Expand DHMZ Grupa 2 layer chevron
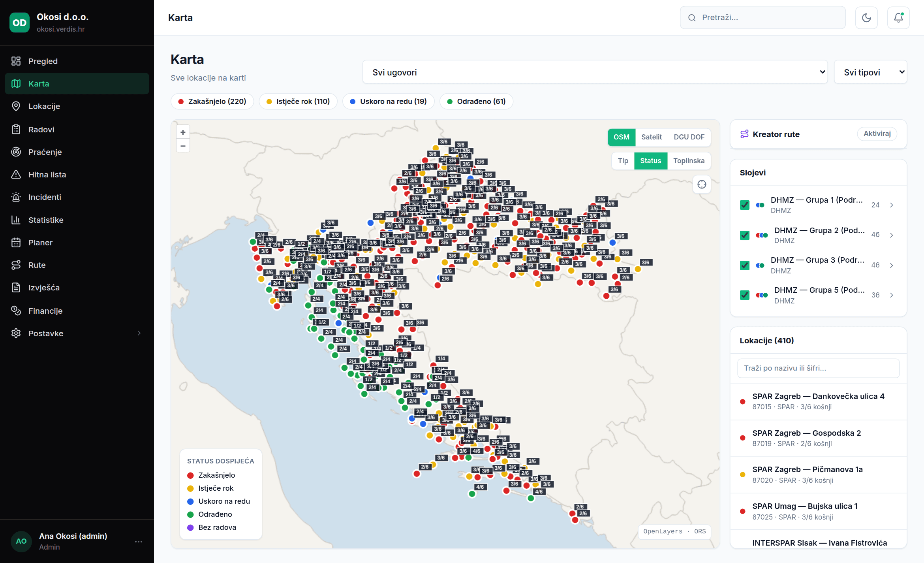This screenshot has height=563, width=924. point(892,235)
